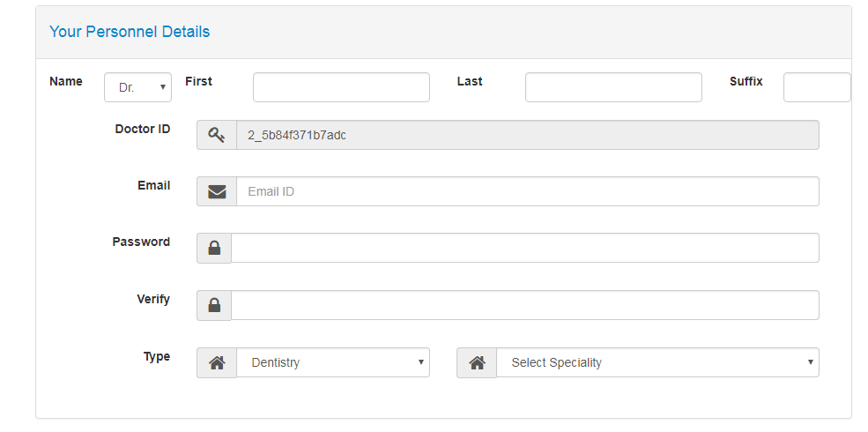Click the lock icon beside Verify field
The height and width of the screenshot is (432, 868).
coord(214,305)
